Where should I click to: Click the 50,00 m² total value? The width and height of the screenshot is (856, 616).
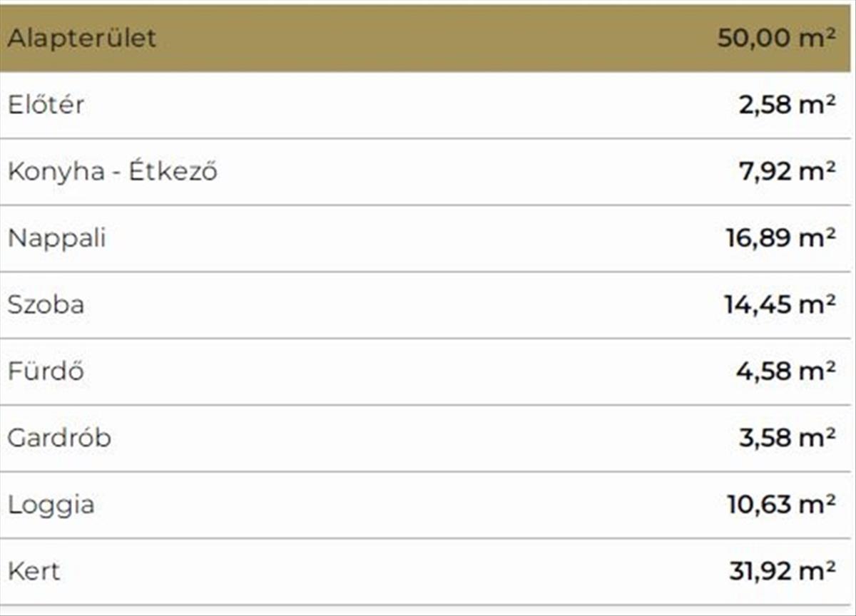[x=775, y=38]
